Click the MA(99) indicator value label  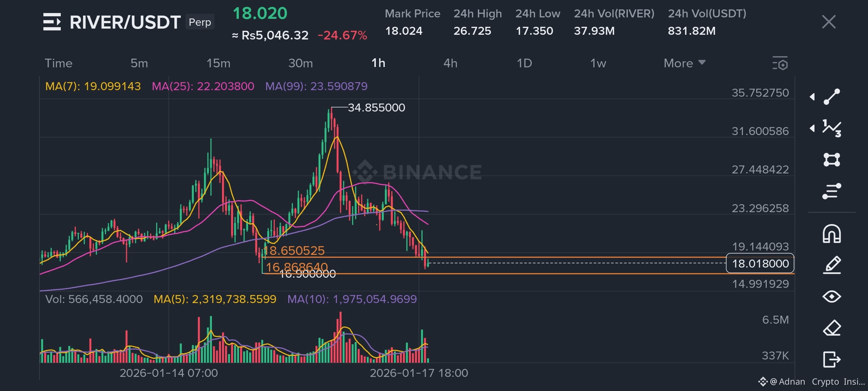pos(316,86)
